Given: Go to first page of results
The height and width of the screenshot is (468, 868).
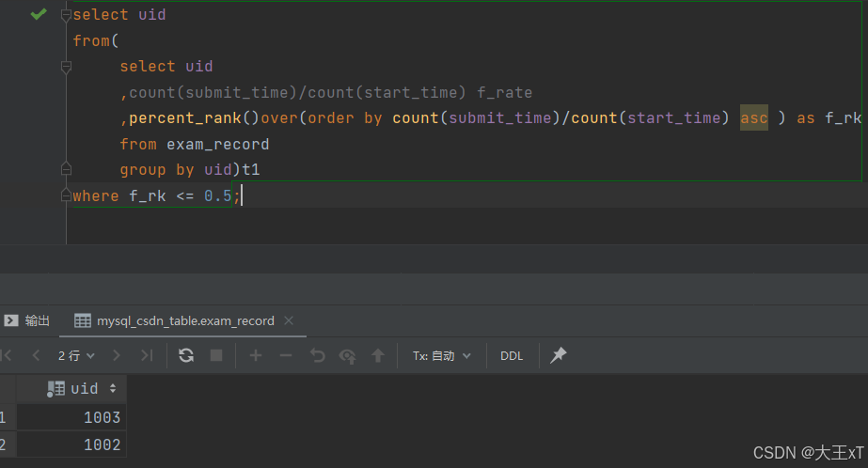Looking at the screenshot, I should tap(7, 355).
